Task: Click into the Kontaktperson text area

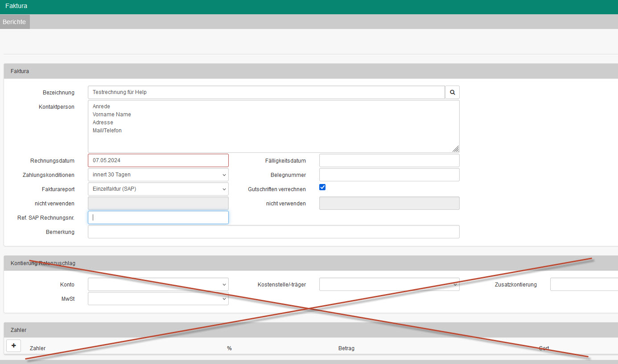Action: (274, 127)
